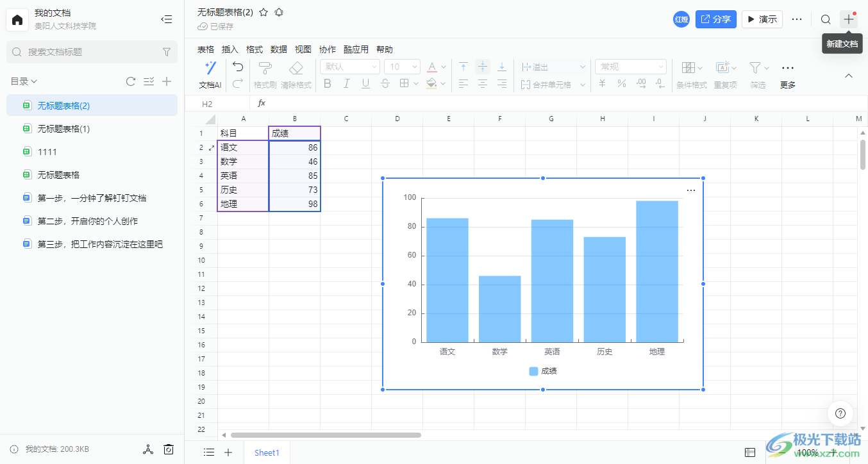Collapse the left sidebar panel
This screenshot has width=868, height=464.
coord(167,20)
